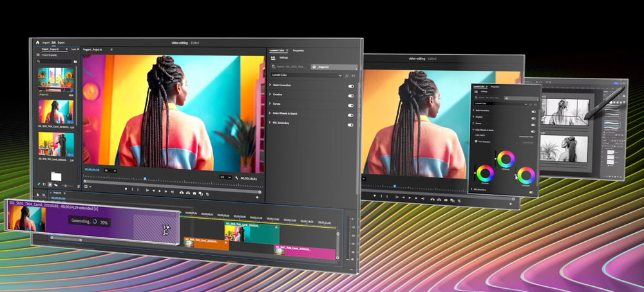Click the Add Marker button in Program monitor
644x292 pixels.
coord(126,189)
